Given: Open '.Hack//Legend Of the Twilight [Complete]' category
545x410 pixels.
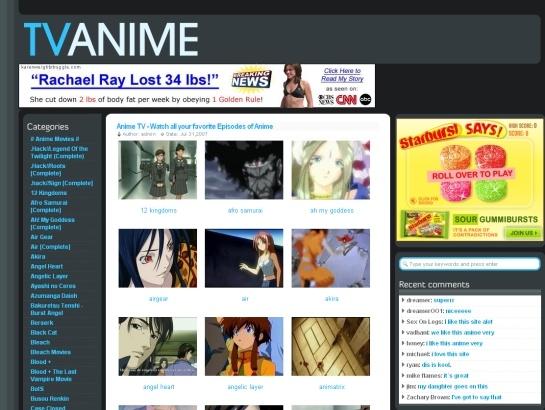Looking at the screenshot, I should tap(59, 152).
